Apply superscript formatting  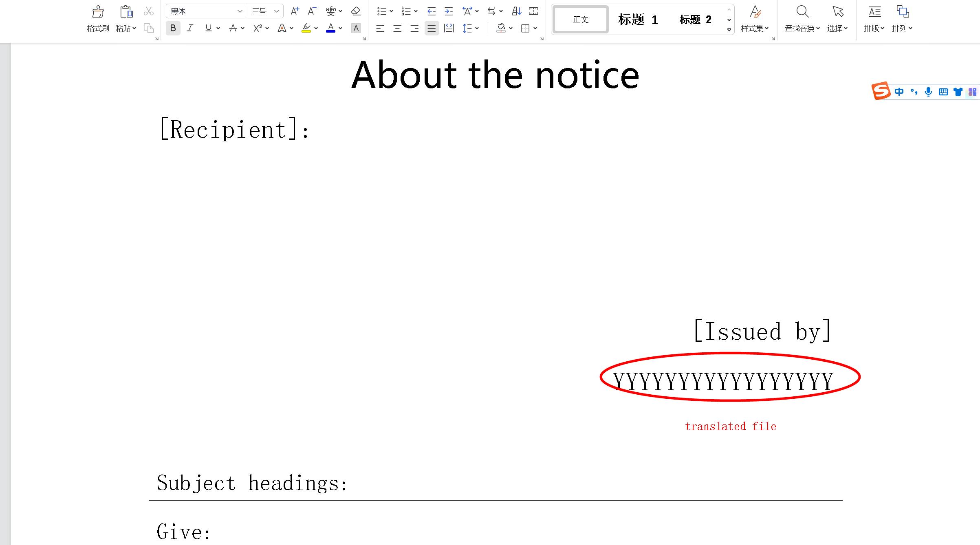pos(256,28)
